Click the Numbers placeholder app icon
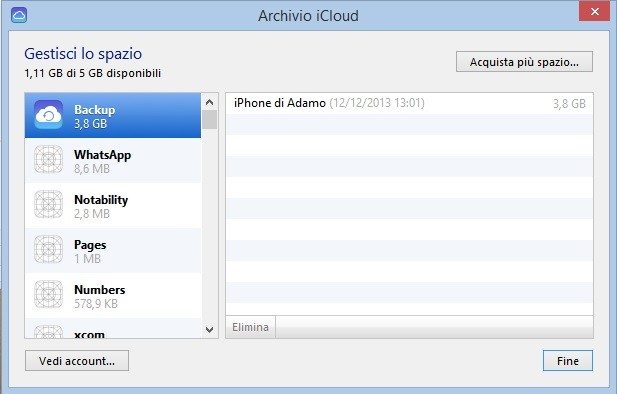This screenshot has height=394, width=617. pyautogui.click(x=48, y=294)
